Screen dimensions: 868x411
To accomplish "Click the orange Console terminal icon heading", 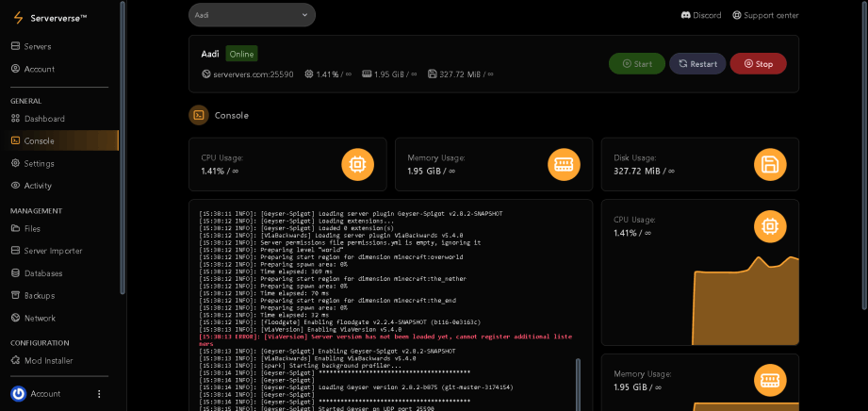I will (x=199, y=115).
